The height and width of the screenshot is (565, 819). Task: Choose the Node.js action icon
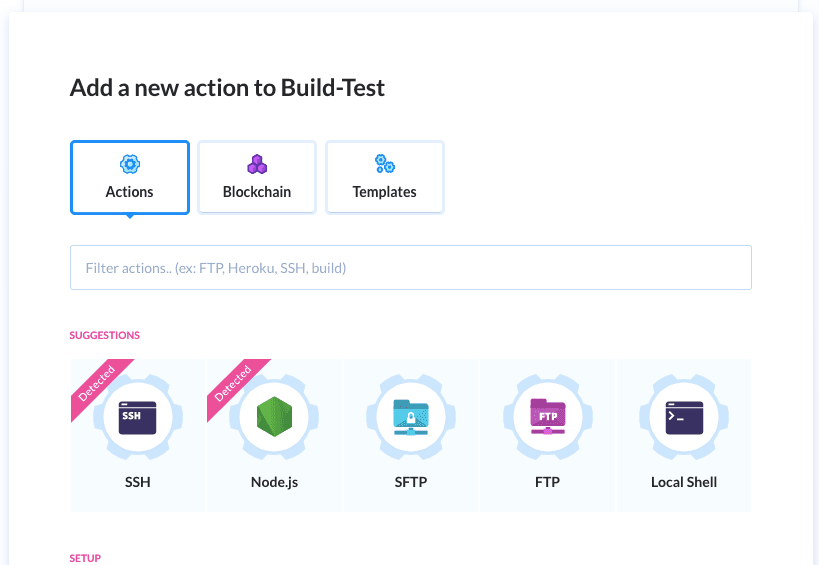(x=274, y=417)
